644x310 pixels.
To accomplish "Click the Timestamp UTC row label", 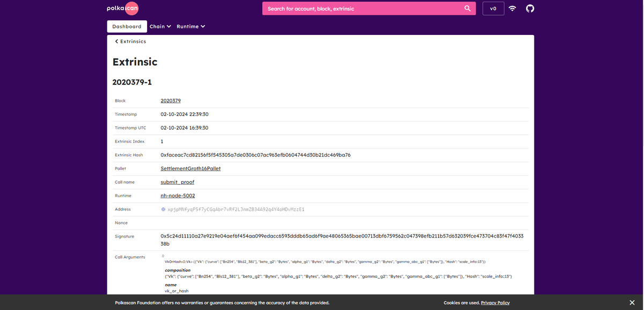I will [130, 128].
